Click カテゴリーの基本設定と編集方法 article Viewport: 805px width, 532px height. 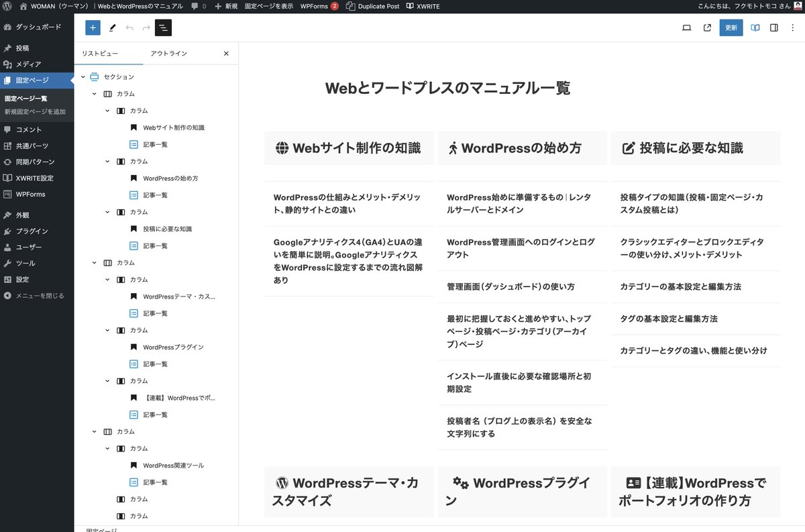click(680, 286)
